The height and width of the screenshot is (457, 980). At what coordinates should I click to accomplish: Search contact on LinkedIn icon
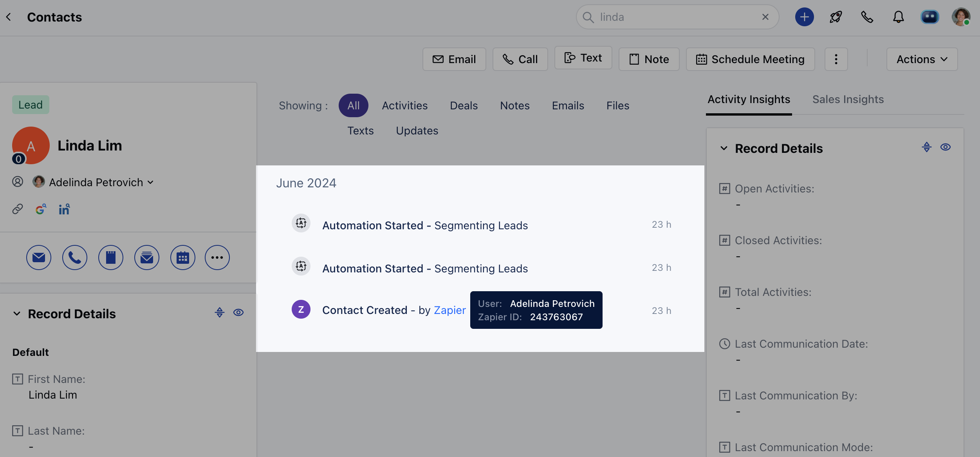point(64,209)
